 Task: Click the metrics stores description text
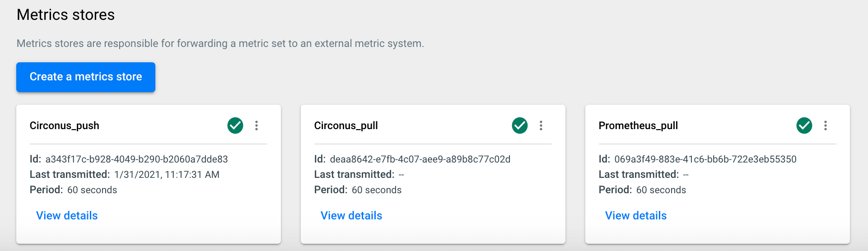coord(220,44)
